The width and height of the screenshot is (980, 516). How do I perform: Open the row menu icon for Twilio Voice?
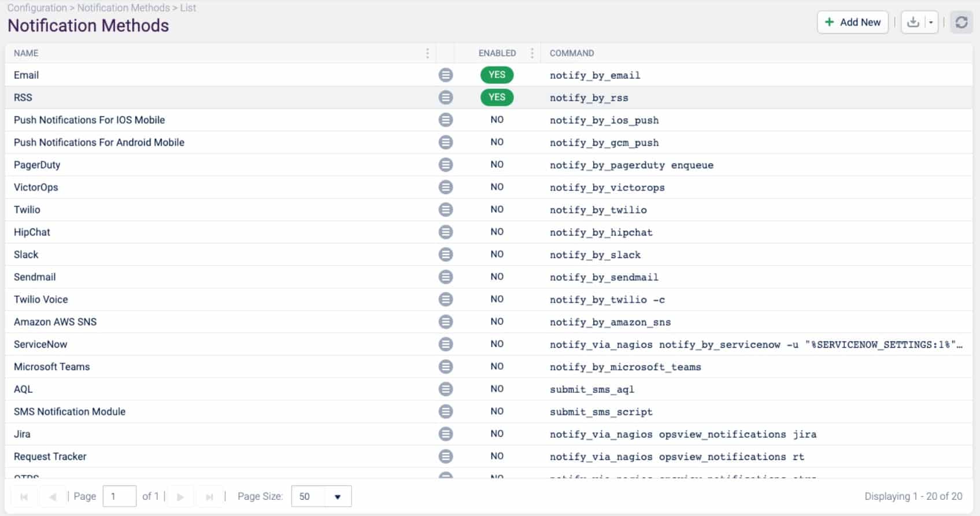[445, 300]
